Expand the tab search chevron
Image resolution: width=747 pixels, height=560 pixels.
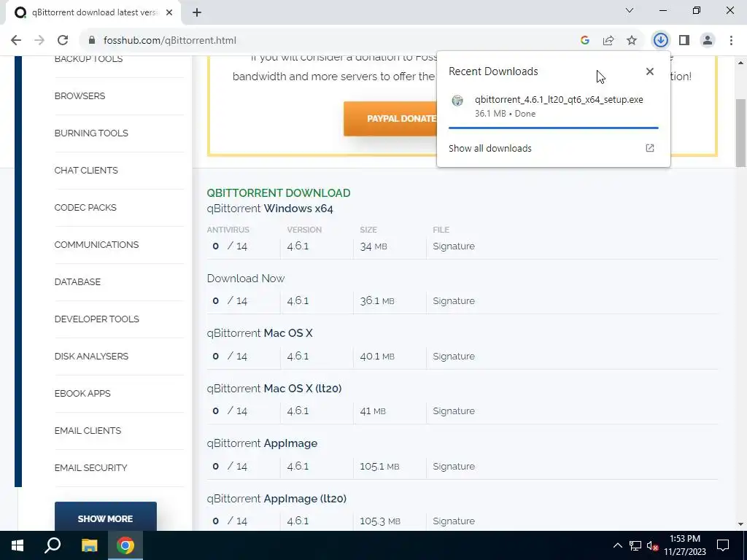pyautogui.click(x=630, y=10)
